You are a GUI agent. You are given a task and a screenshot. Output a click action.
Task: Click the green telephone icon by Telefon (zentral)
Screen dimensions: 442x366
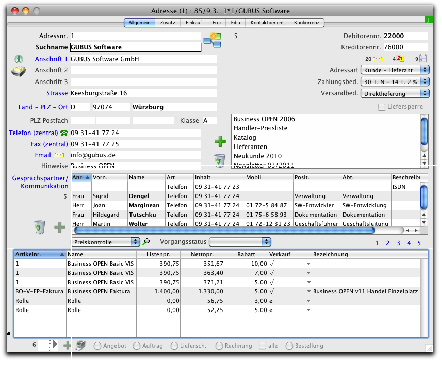(64, 133)
